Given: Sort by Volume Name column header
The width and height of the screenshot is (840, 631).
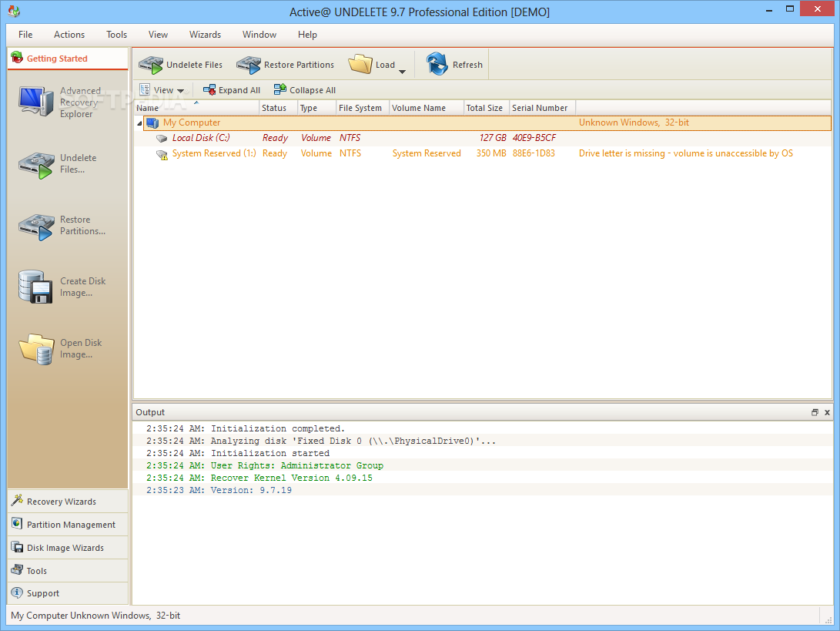Looking at the screenshot, I should tap(427, 108).
